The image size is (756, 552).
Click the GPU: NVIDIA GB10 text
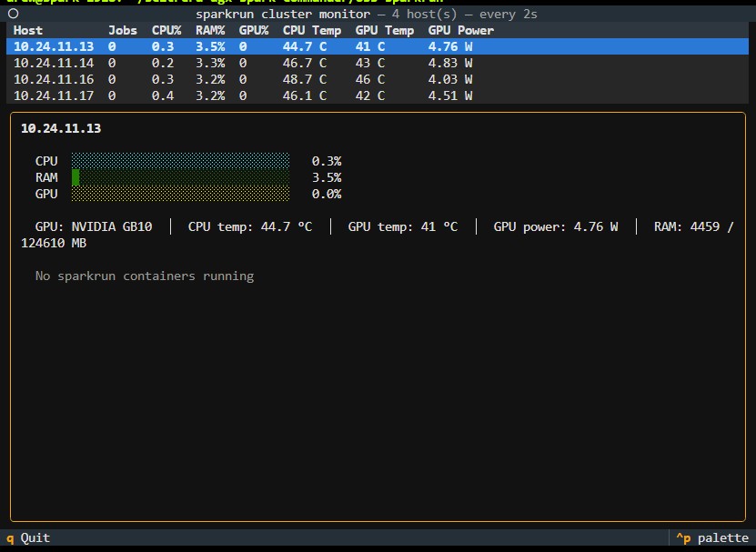(x=94, y=226)
